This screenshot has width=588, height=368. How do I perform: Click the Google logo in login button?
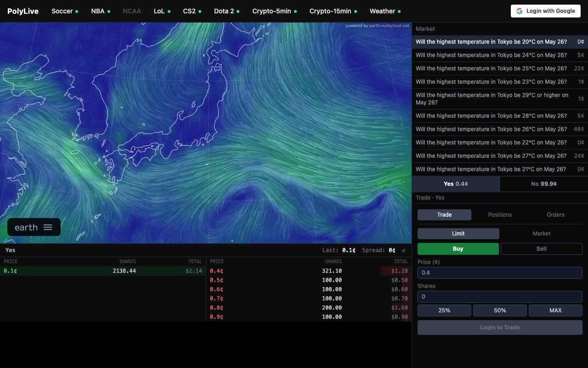pos(520,11)
